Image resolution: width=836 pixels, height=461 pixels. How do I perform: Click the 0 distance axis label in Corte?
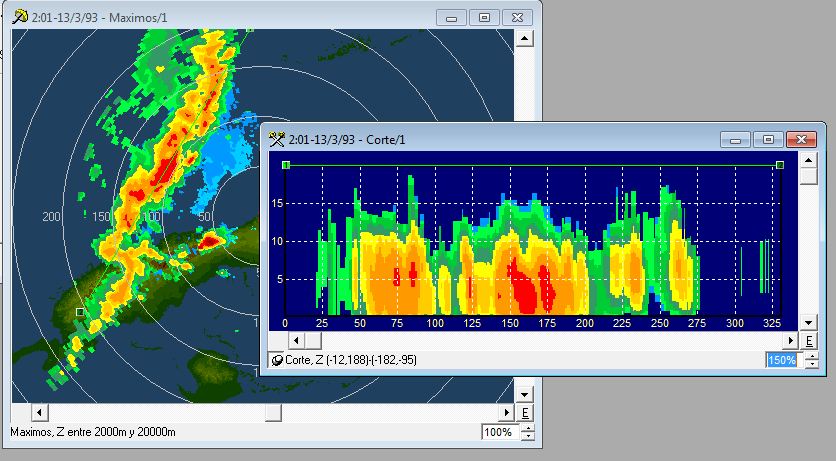click(x=285, y=323)
